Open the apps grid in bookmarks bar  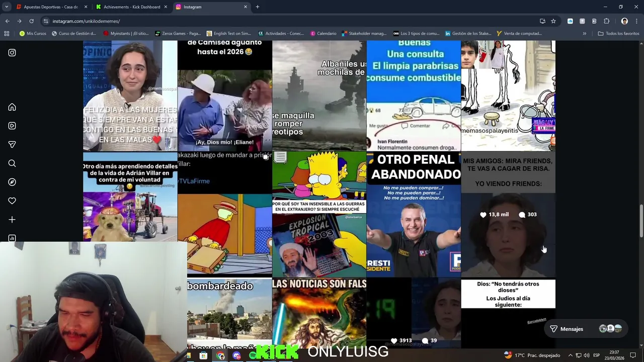tap(7, 34)
